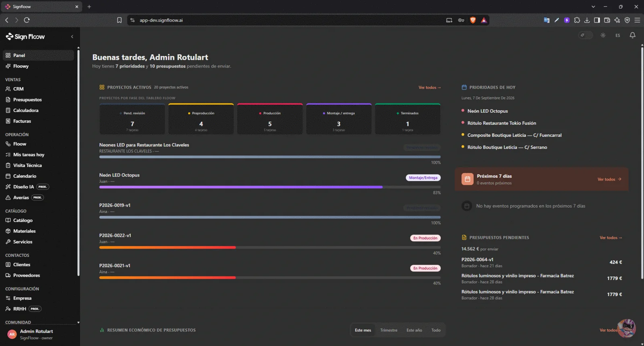Viewport: 644px width, 346px height.
Task: Switch to the Trimestre tab
Action: click(389, 330)
